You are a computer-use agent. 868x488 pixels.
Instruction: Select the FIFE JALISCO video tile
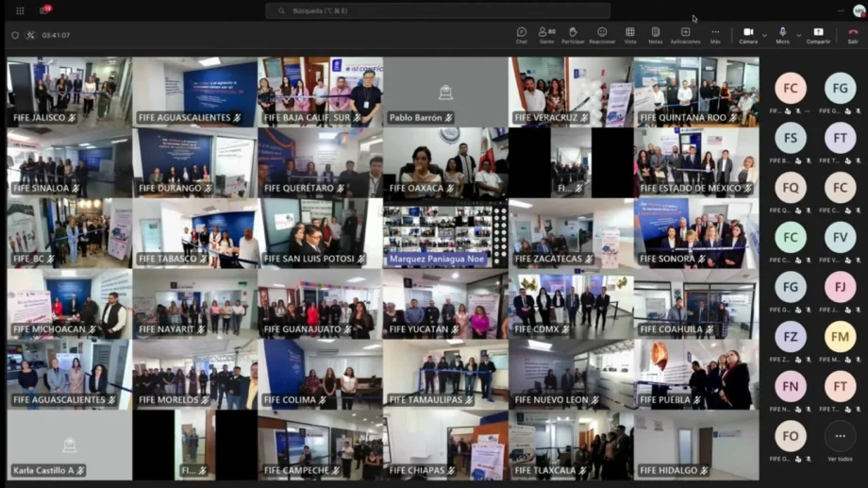point(69,92)
